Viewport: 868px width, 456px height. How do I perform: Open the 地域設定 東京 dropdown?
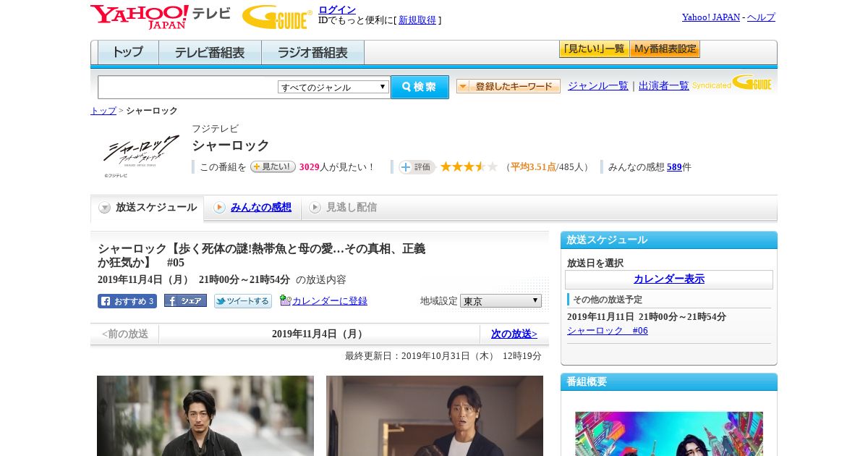tap(501, 300)
